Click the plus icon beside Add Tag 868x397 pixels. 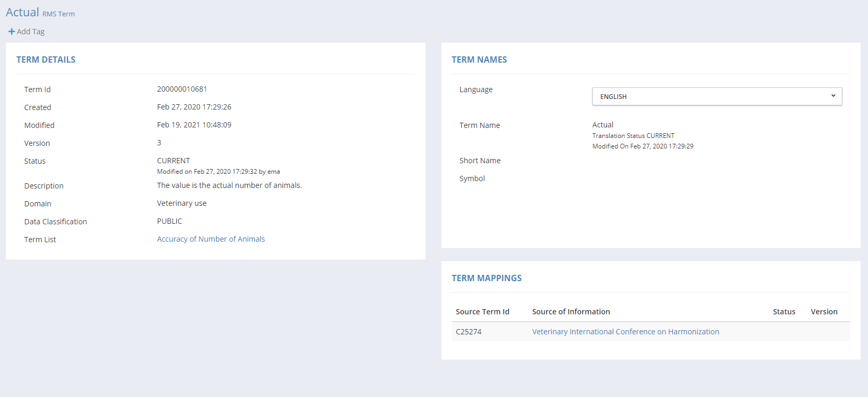click(12, 32)
